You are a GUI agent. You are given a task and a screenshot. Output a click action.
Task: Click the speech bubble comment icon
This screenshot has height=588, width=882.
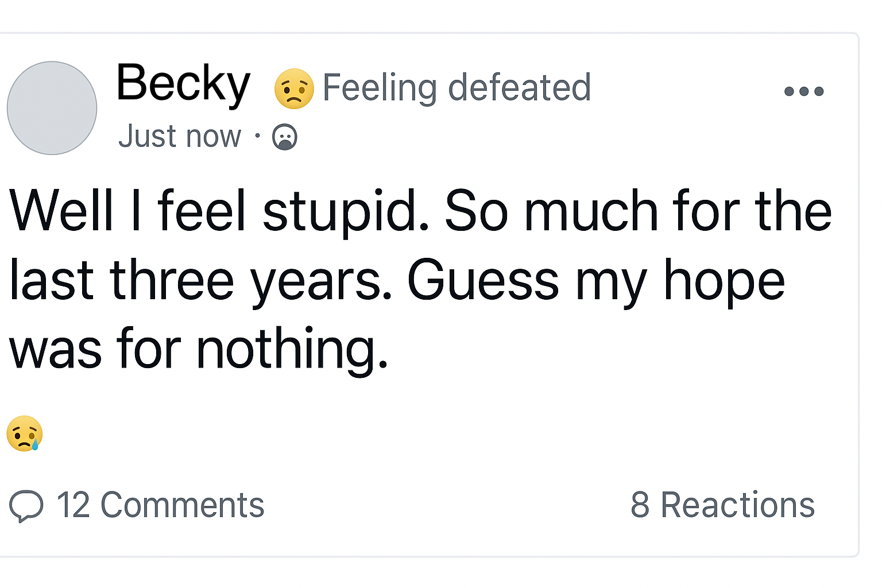pos(26,505)
